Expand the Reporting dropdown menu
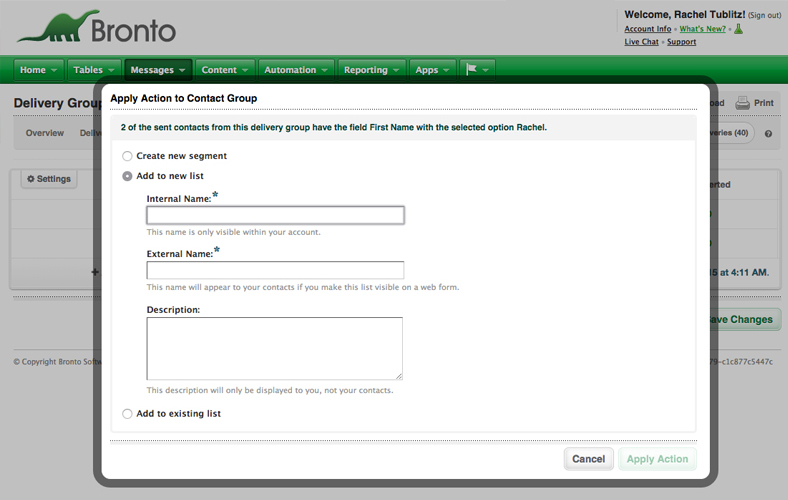788x500 pixels. [372, 70]
